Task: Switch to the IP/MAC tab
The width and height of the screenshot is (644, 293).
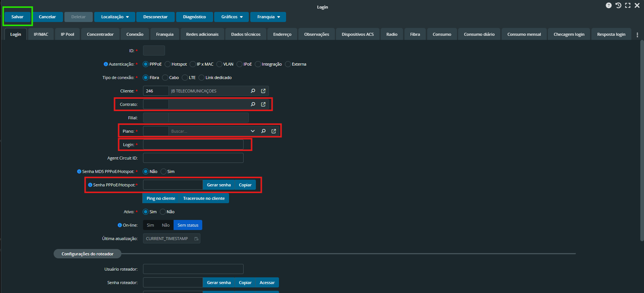Action: [41, 34]
